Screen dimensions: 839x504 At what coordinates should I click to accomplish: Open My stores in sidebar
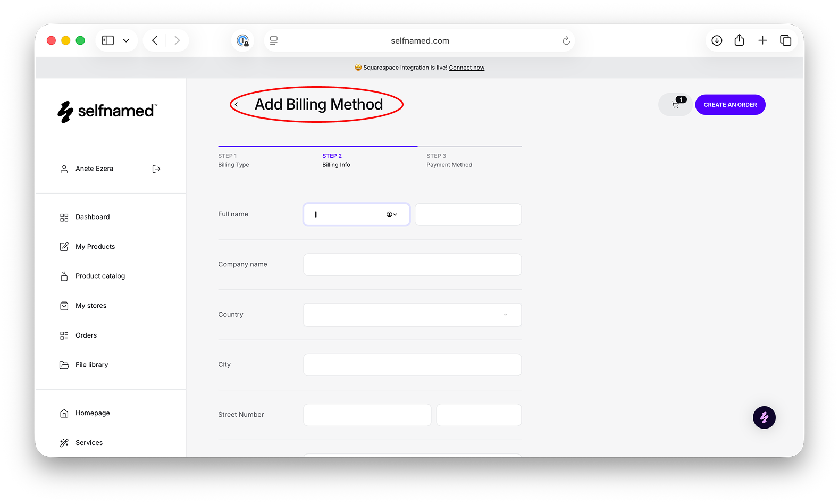click(91, 306)
